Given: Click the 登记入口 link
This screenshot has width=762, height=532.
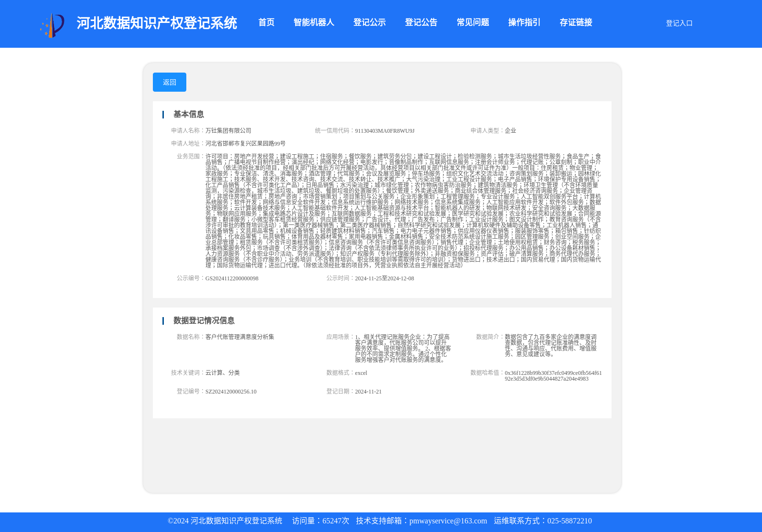Looking at the screenshot, I should (679, 23).
